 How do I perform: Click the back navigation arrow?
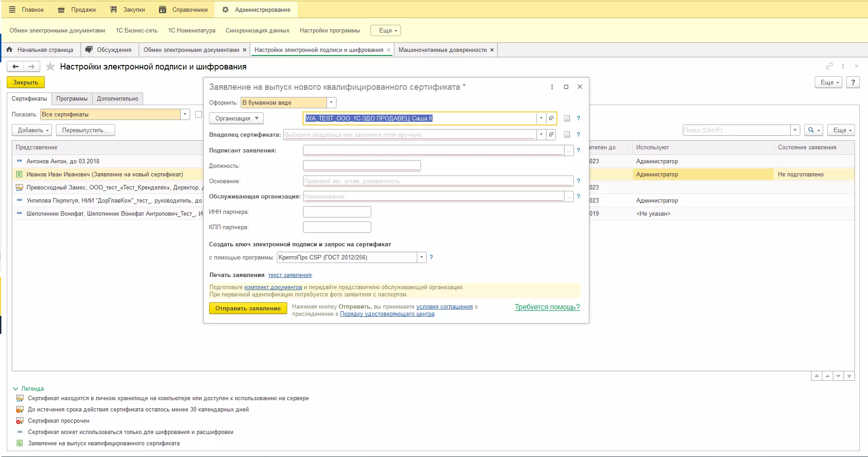click(15, 67)
